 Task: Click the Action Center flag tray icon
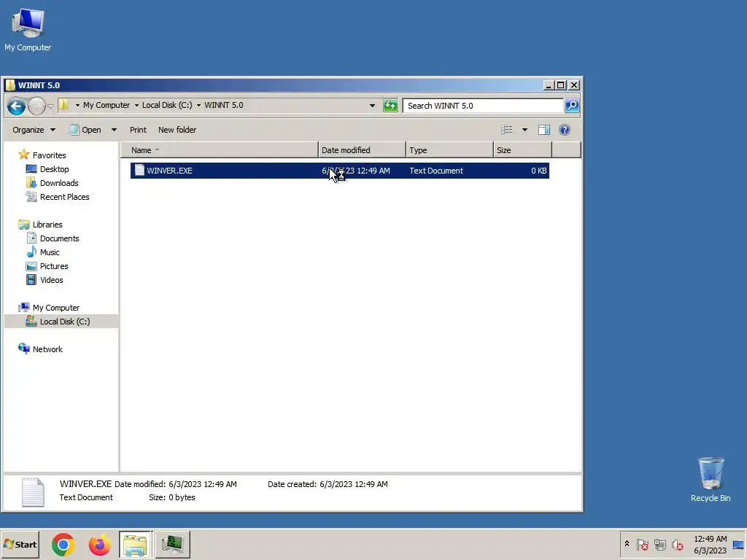click(x=642, y=544)
